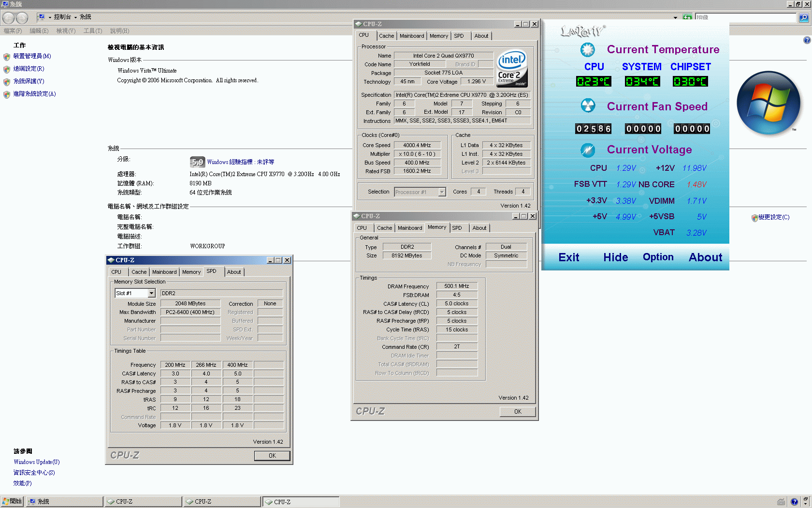Open the 檔案(F) menu
Viewport: 812px width, 508px height.
(x=13, y=31)
